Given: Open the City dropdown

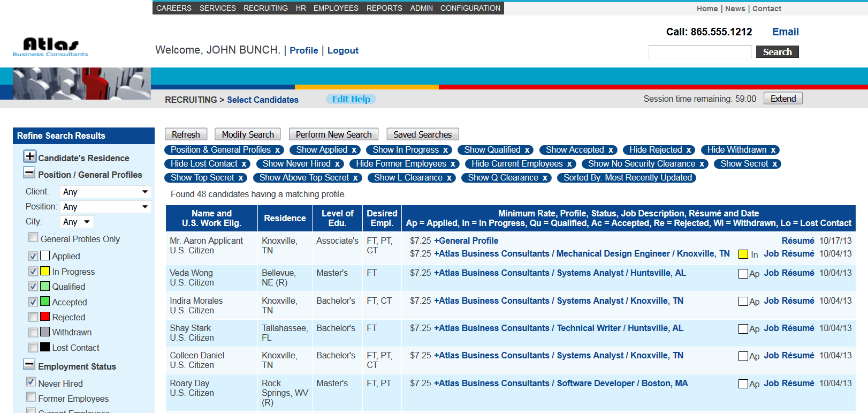Looking at the screenshot, I should pos(77,222).
